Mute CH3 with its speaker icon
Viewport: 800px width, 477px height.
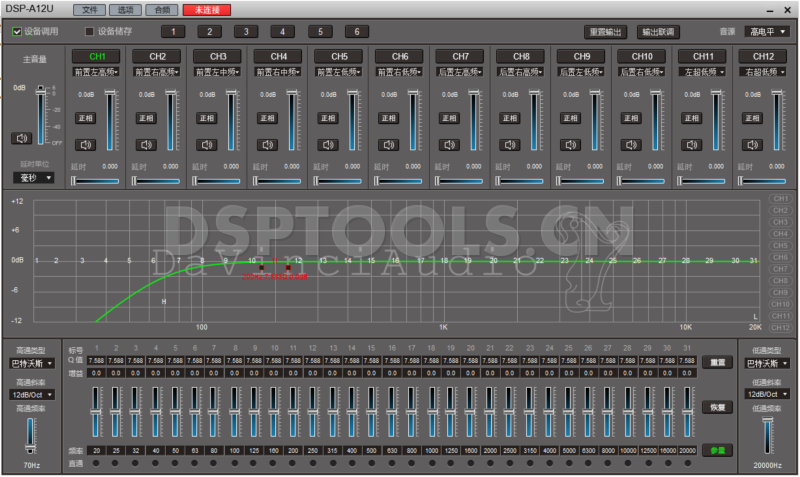207,145
